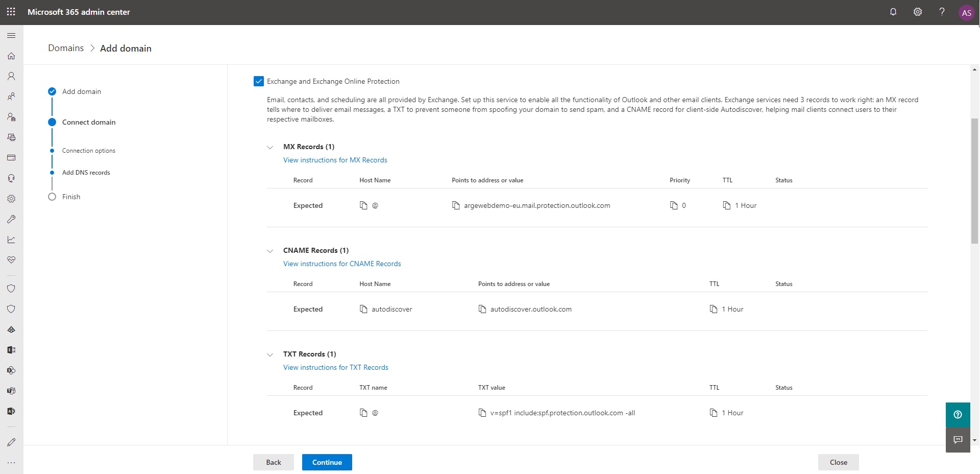Go to Home in the sidebar
This screenshot has height=474, width=980.
11,56
